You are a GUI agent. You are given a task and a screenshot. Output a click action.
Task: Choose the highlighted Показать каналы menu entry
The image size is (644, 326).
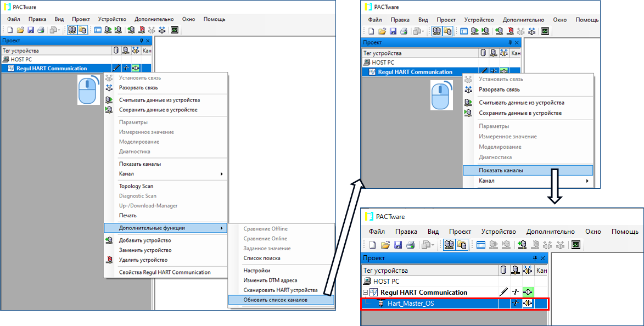[x=501, y=170]
